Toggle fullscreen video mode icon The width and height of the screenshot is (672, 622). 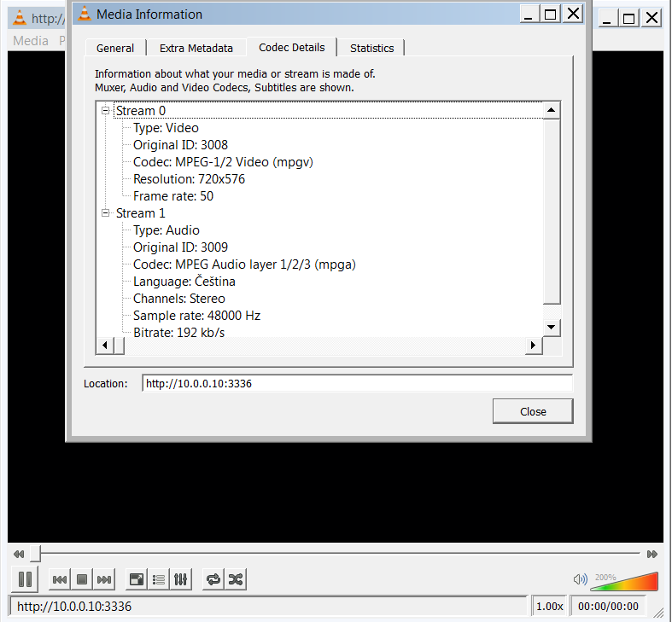[137, 579]
